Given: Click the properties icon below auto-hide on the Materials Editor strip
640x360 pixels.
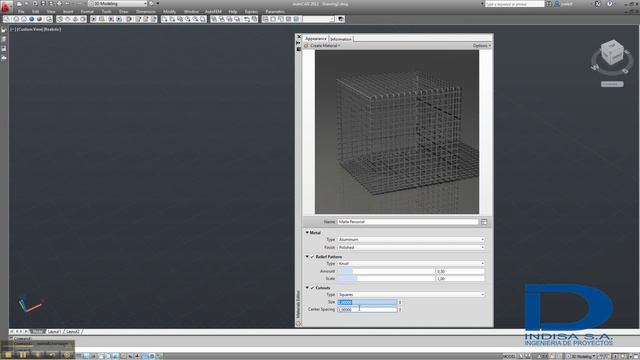Looking at the screenshot, I should [x=298, y=49].
